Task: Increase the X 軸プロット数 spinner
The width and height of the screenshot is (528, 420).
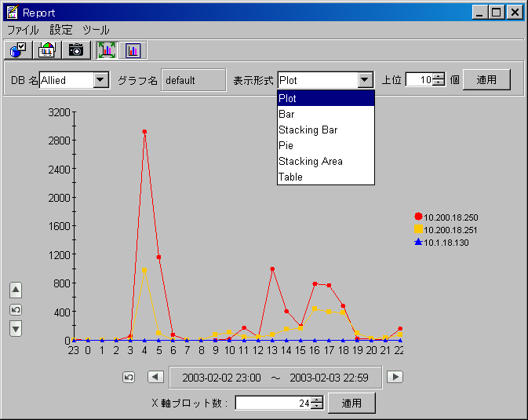Action: click(x=317, y=400)
